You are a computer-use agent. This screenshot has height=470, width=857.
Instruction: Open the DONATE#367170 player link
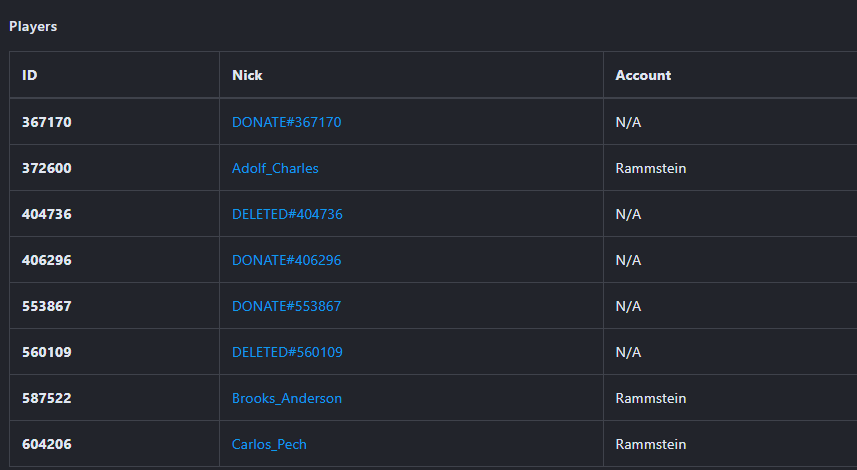coord(286,122)
